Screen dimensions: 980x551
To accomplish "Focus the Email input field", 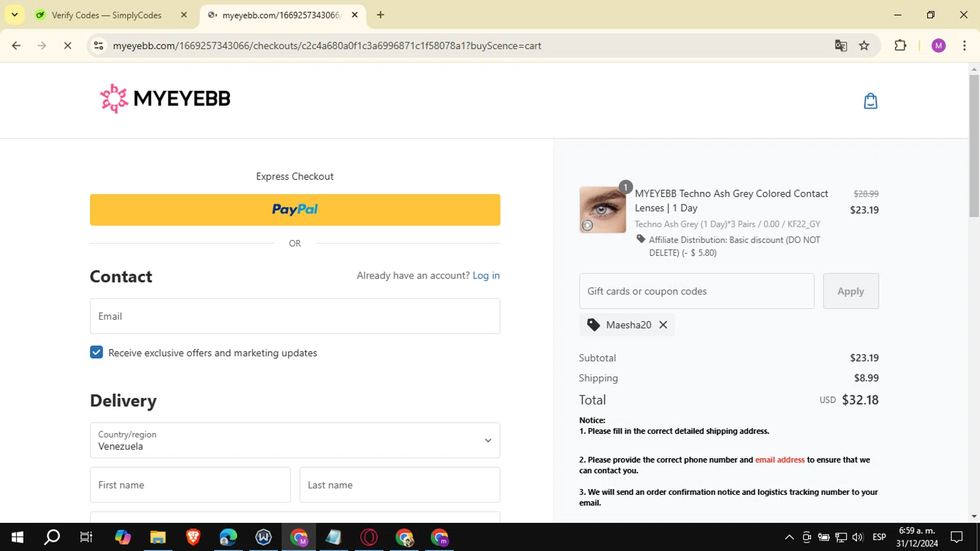I will (x=295, y=316).
